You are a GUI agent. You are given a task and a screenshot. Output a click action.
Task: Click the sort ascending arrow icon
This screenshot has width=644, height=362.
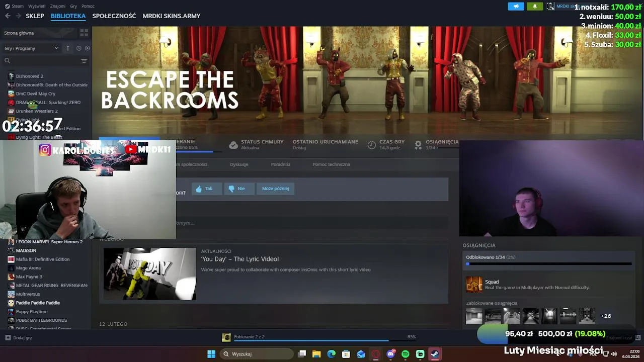click(68, 48)
